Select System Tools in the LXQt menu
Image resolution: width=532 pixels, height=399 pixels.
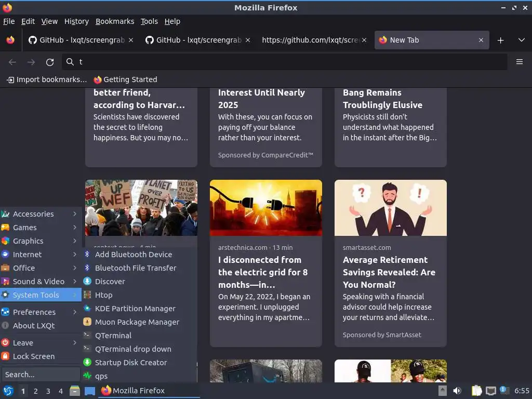[x=40, y=295]
